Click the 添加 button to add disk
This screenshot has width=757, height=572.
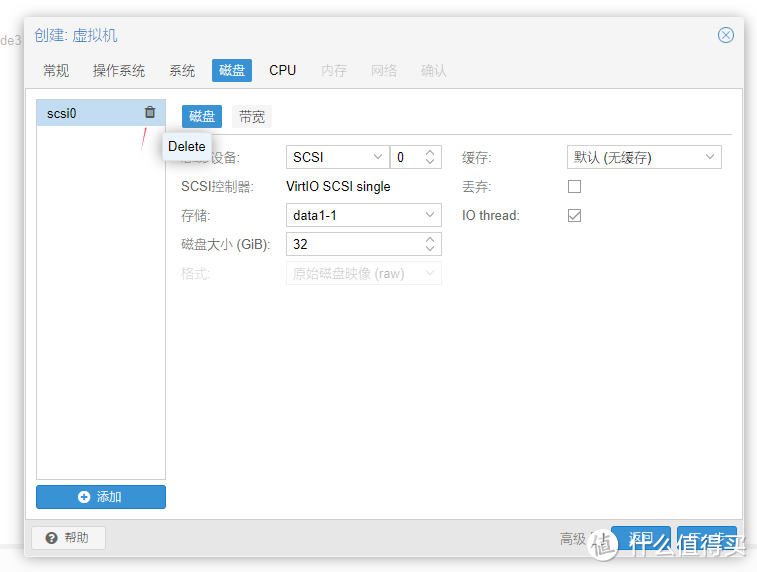pos(101,497)
